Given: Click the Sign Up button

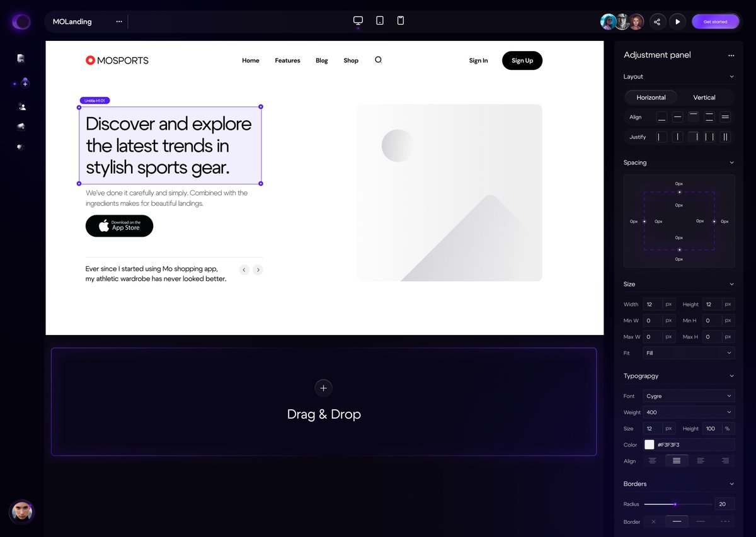Looking at the screenshot, I should [x=522, y=60].
